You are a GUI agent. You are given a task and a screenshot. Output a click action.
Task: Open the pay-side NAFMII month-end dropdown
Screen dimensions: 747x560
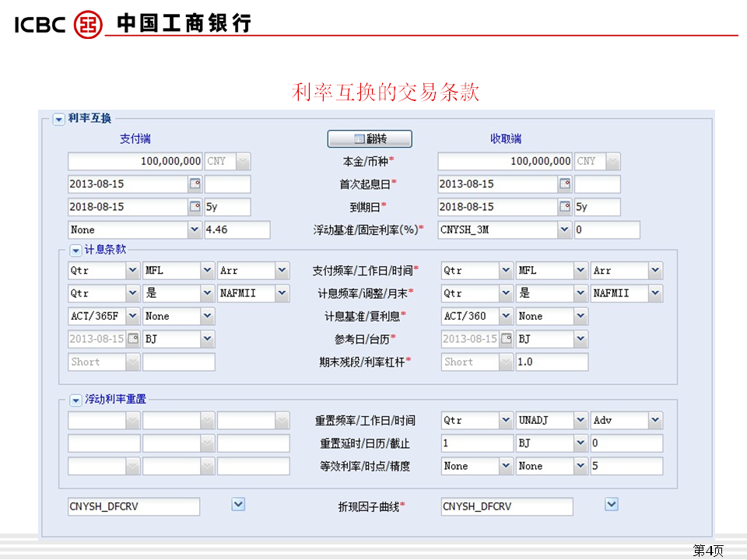[x=282, y=293]
